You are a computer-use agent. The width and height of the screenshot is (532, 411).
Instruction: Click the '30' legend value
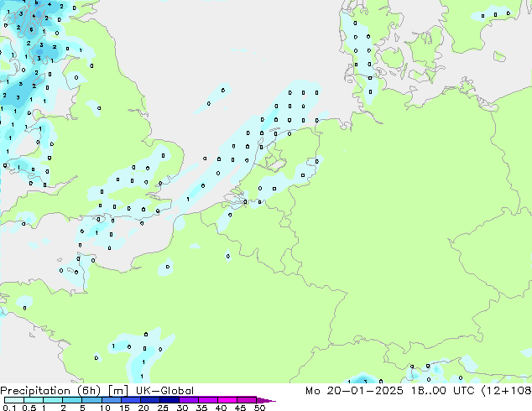pyautogui.click(x=182, y=408)
